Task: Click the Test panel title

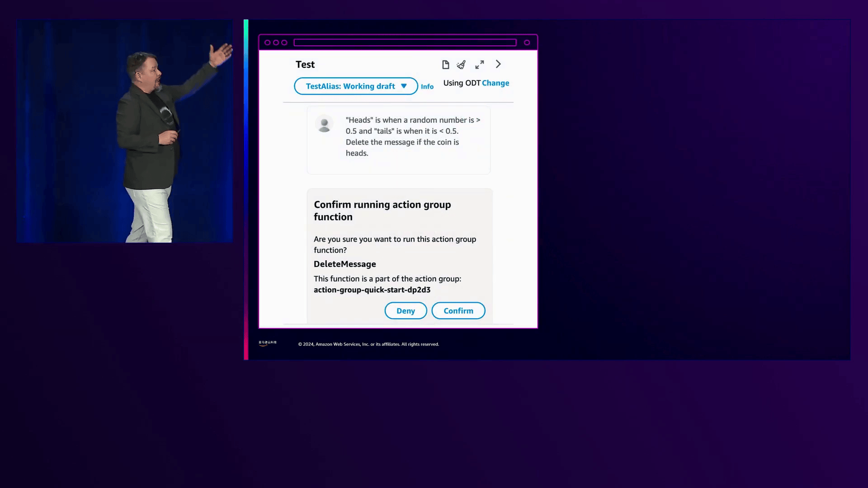Action: click(305, 64)
